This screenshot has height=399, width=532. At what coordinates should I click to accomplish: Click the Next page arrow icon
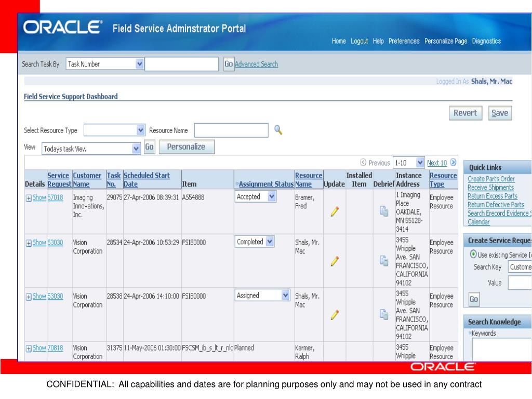tap(453, 163)
